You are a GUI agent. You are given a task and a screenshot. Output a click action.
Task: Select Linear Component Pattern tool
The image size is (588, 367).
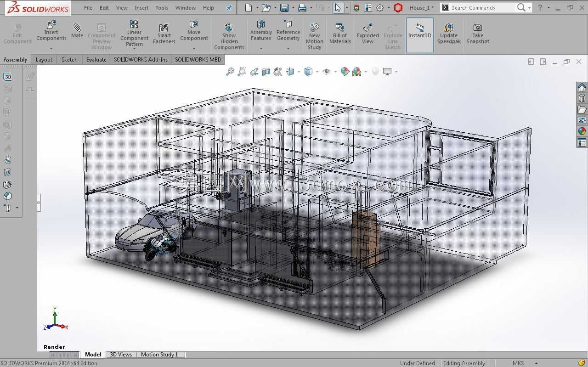pos(134,33)
